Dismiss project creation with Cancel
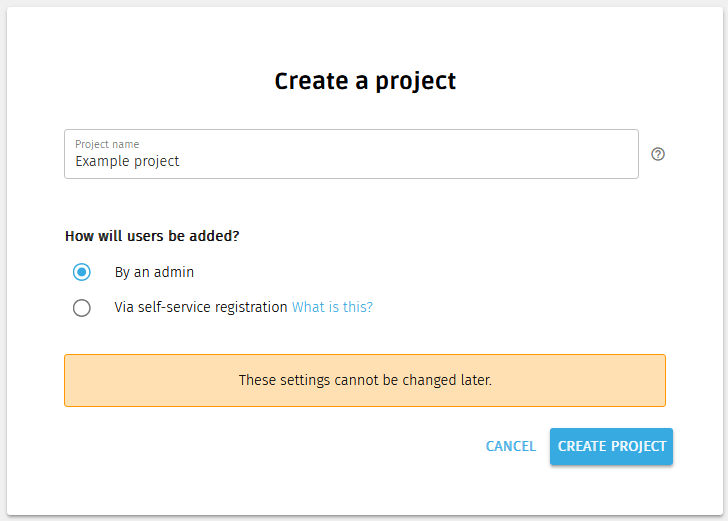This screenshot has height=521, width=728. pos(510,446)
